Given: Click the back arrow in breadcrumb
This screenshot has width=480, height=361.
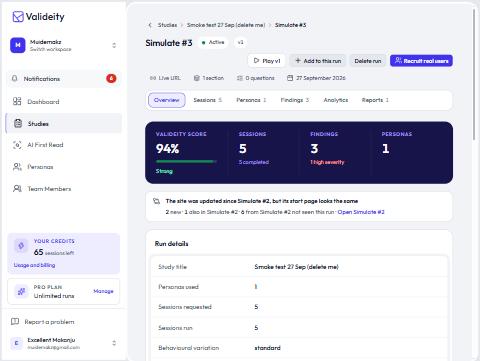Looking at the screenshot, I should [x=150, y=25].
